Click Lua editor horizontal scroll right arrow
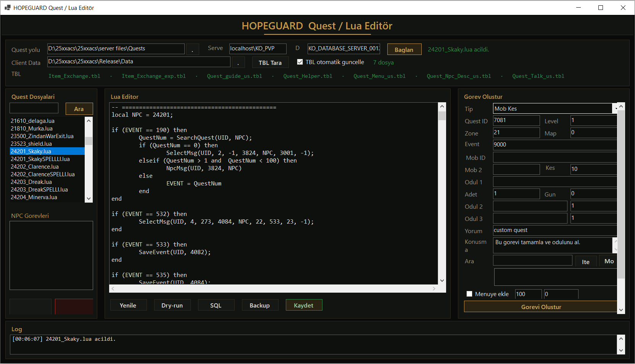This screenshot has width=635, height=364. pos(434,289)
